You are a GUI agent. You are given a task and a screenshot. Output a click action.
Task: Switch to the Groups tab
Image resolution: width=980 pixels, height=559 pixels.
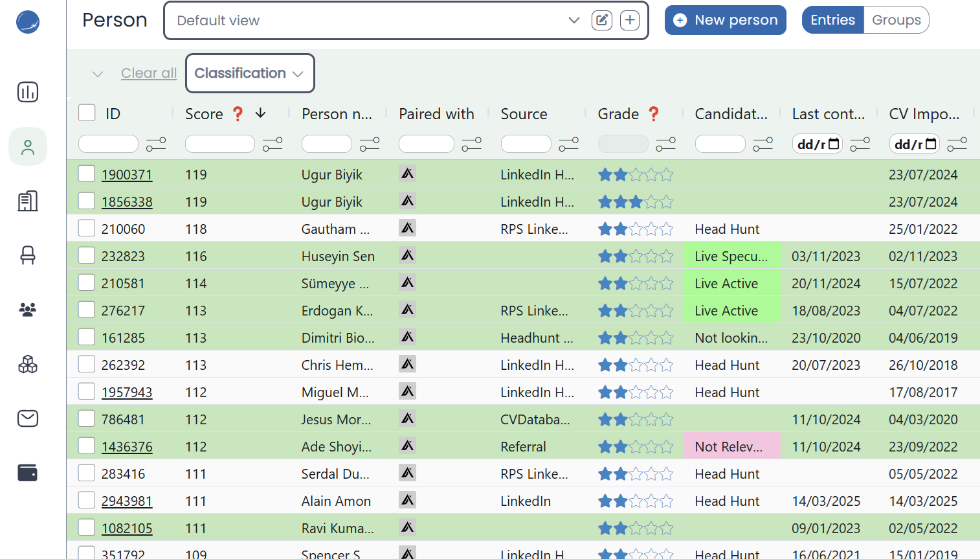pos(896,20)
